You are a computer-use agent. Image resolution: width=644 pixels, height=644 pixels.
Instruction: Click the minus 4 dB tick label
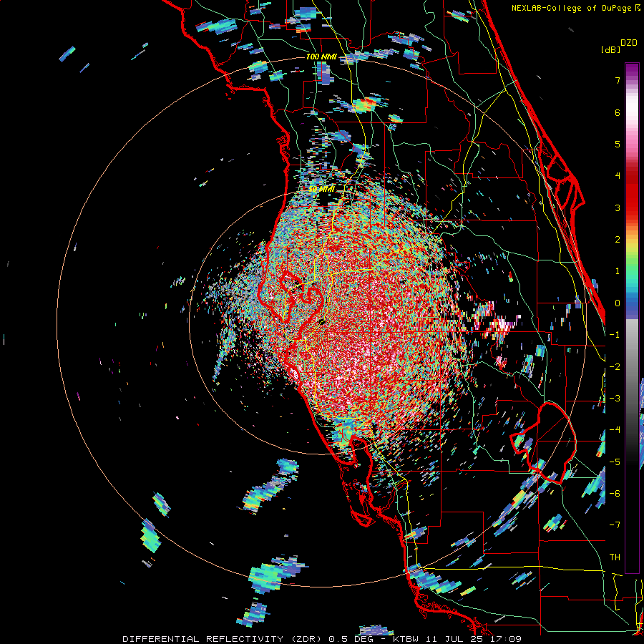pos(615,430)
